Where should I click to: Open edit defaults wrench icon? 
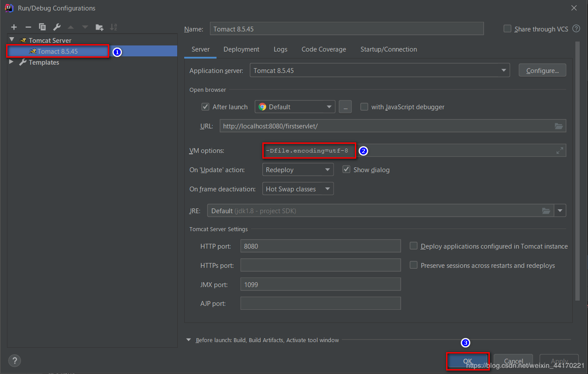(x=57, y=27)
